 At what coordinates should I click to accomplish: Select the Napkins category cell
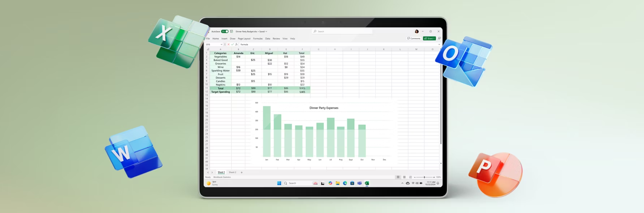tap(220, 85)
